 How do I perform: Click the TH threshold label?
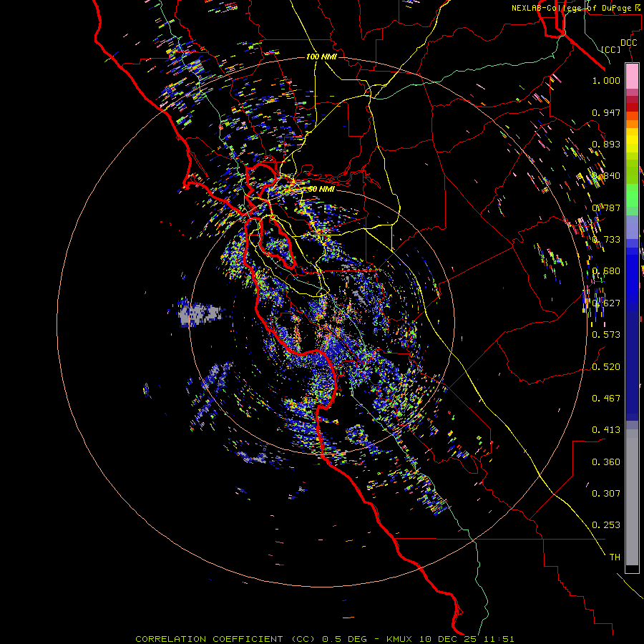click(615, 557)
